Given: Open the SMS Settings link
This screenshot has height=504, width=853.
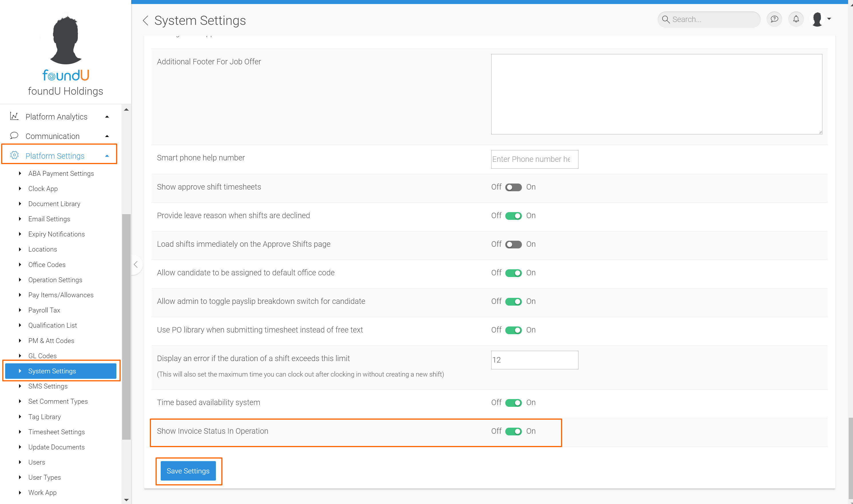Looking at the screenshot, I should pos(48,386).
